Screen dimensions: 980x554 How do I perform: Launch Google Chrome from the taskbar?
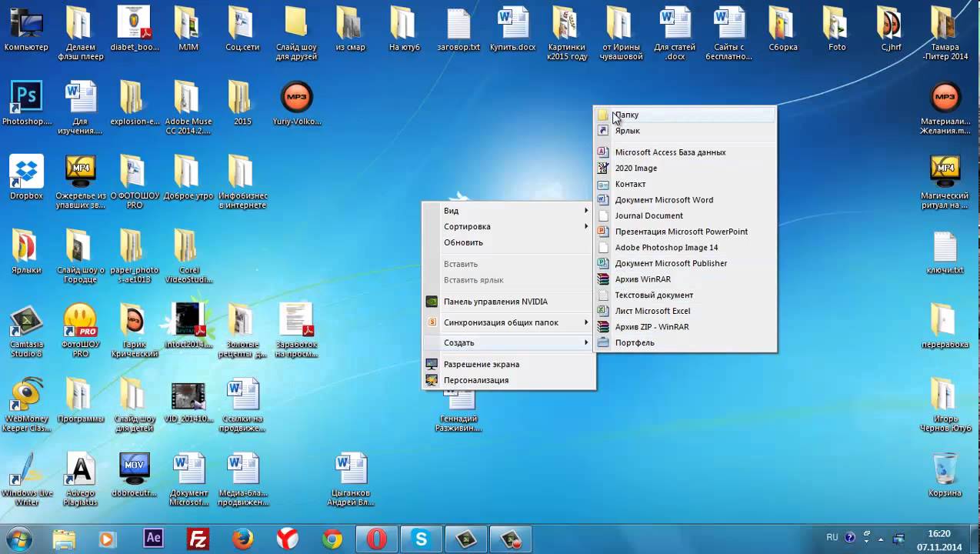click(x=332, y=539)
